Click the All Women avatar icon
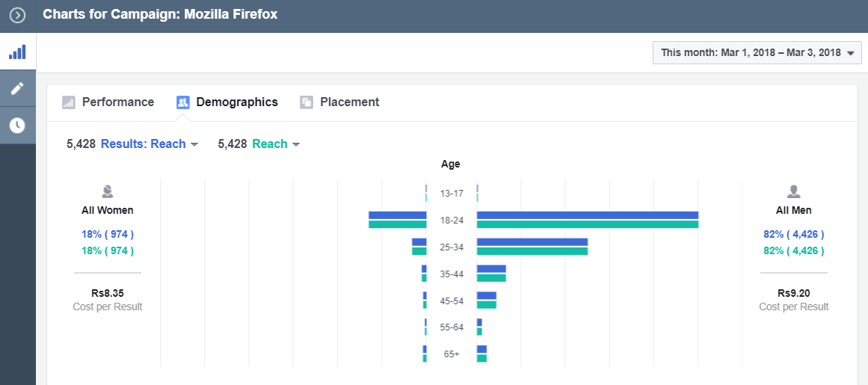Screen dimensions: 868x385 pos(108,191)
